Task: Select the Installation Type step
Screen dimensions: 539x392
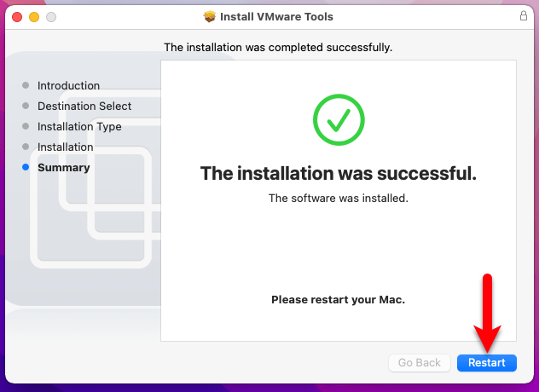Action: click(x=79, y=127)
